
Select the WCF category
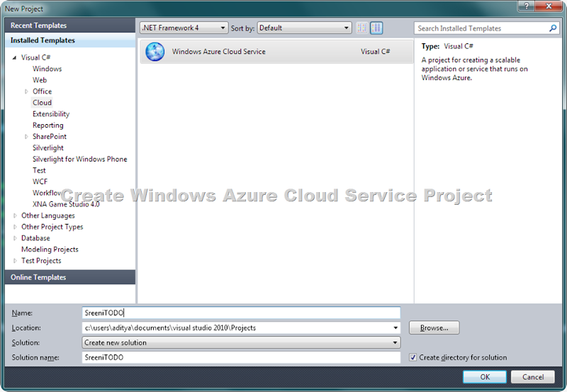pos(40,181)
